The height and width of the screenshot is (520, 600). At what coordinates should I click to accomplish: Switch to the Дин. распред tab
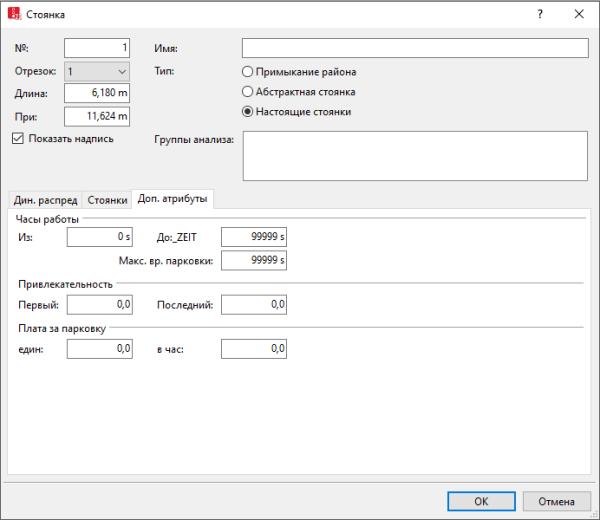point(45,200)
